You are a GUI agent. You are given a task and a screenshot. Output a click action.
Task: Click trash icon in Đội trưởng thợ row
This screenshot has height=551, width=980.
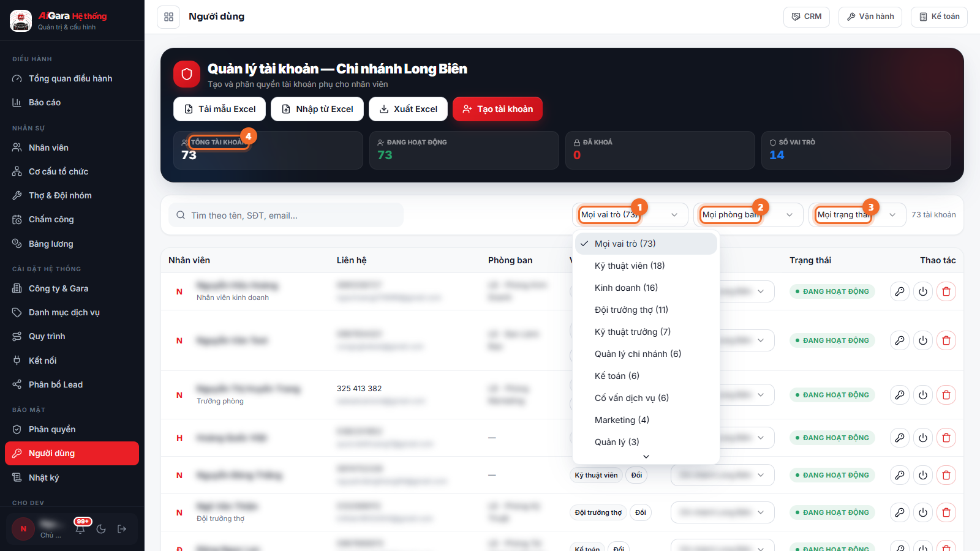pos(946,512)
